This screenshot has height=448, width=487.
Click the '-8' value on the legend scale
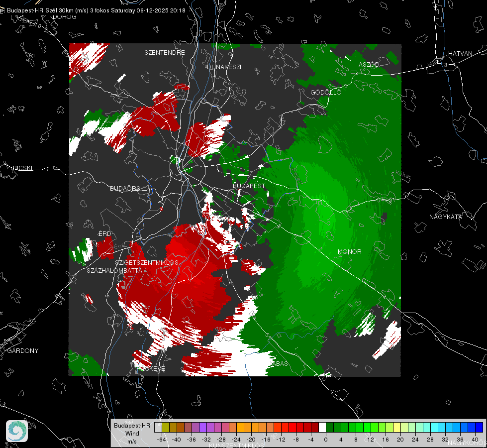(296, 440)
